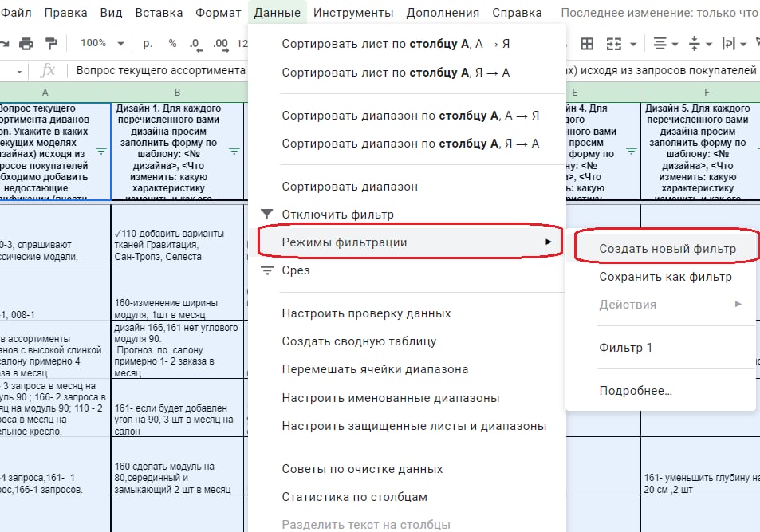Open the Вставка menu

tap(159, 13)
